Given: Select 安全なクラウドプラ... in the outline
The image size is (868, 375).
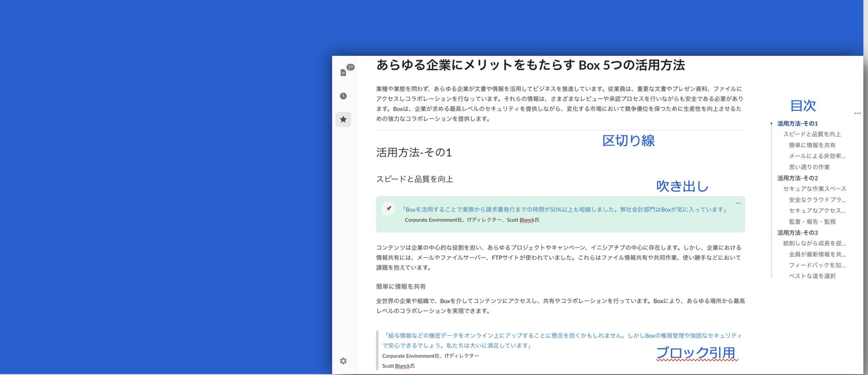Looking at the screenshot, I should click(817, 200).
